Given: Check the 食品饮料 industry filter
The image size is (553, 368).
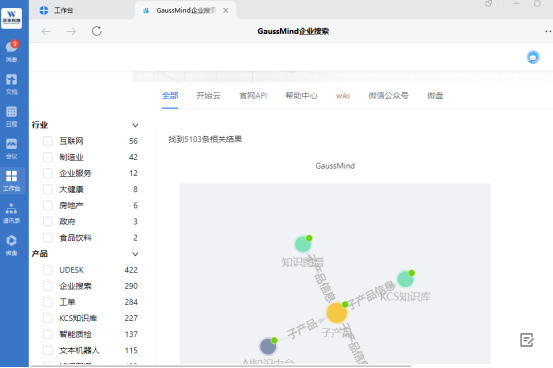Looking at the screenshot, I should click(48, 238).
